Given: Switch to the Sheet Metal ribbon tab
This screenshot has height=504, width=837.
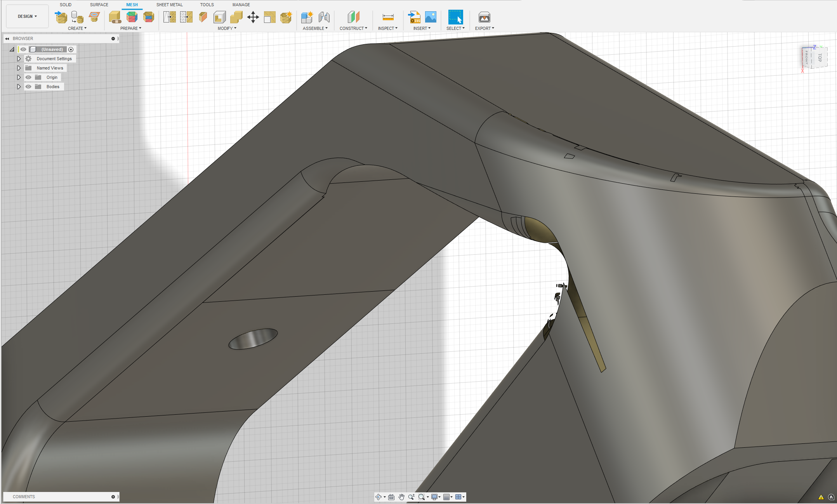Looking at the screenshot, I should point(170,4).
